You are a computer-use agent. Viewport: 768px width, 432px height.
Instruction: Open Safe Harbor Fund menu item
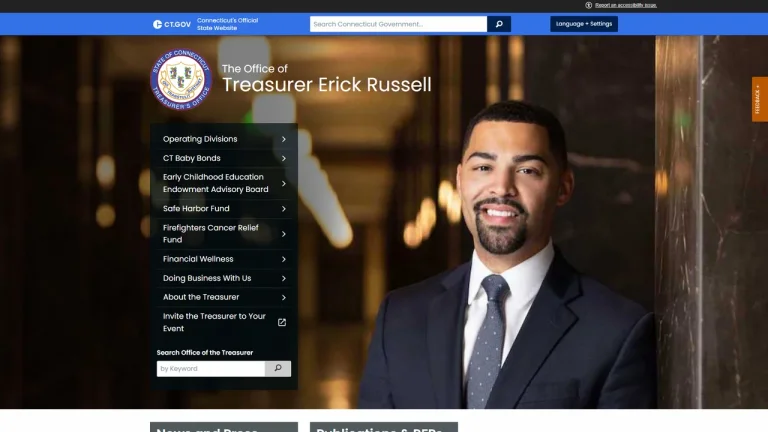coord(196,209)
